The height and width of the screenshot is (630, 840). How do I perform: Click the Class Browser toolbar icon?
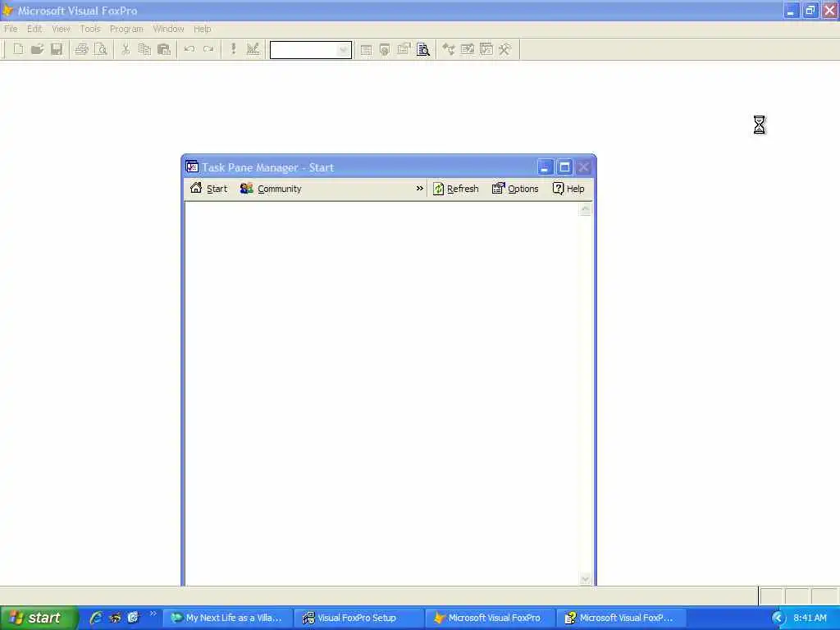click(449, 50)
